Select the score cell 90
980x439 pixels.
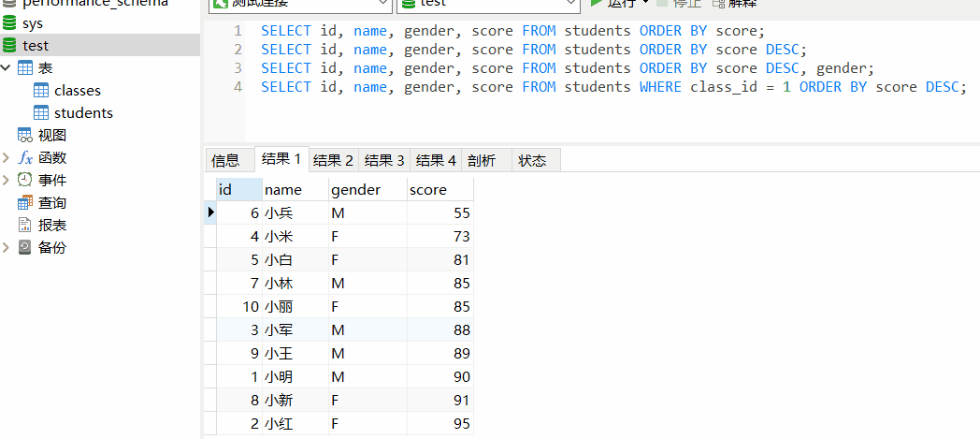440,376
